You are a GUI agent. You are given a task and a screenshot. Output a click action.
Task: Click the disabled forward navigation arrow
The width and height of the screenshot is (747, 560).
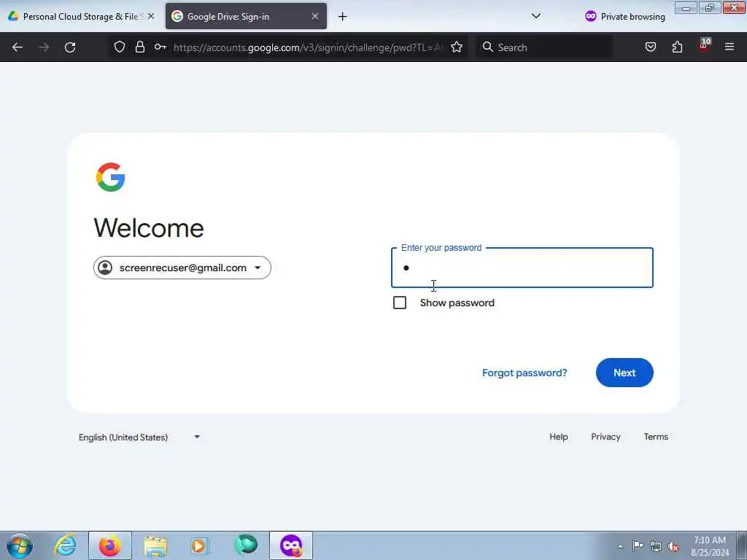[x=44, y=47]
